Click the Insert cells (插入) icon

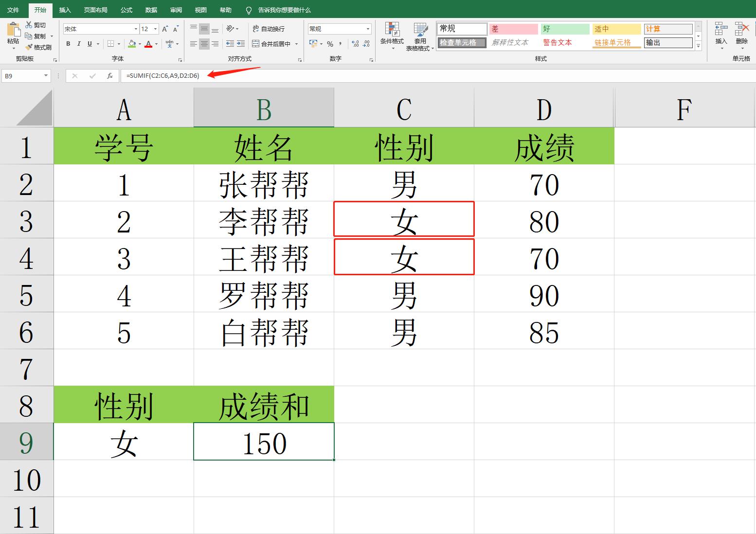tap(721, 29)
